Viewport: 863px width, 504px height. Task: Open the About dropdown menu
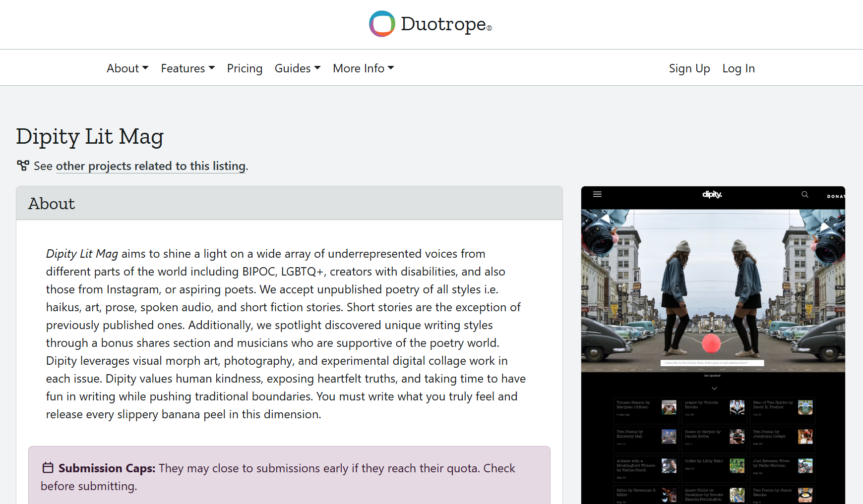tap(127, 68)
